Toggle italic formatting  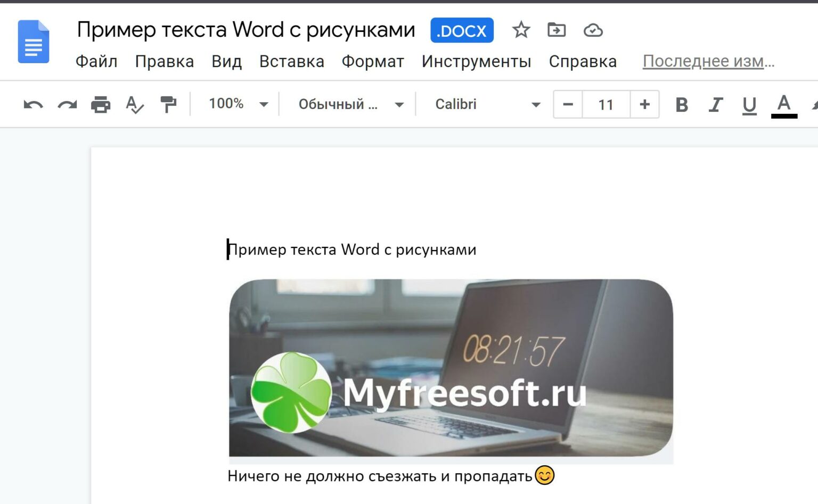tap(715, 105)
